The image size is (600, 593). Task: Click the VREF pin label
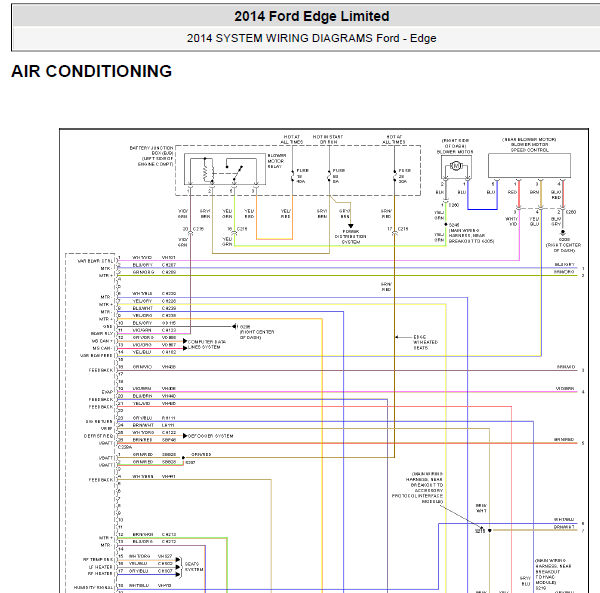point(106,428)
